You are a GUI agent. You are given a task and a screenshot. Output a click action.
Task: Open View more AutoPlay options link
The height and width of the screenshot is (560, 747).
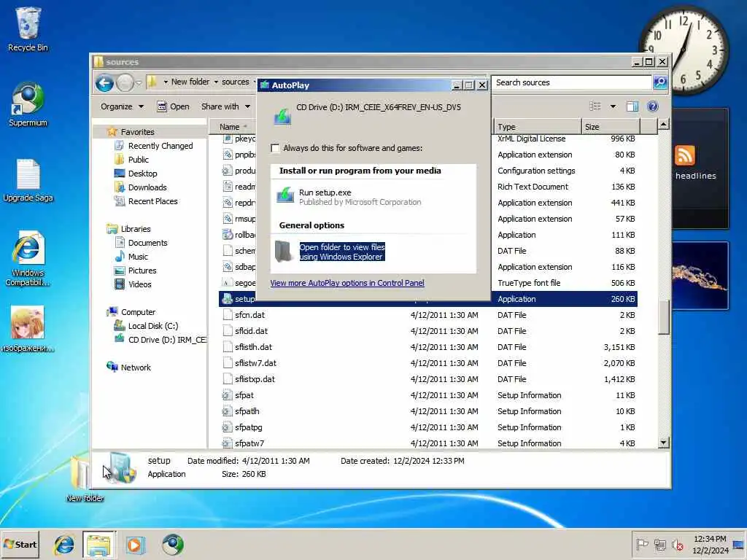click(x=347, y=283)
